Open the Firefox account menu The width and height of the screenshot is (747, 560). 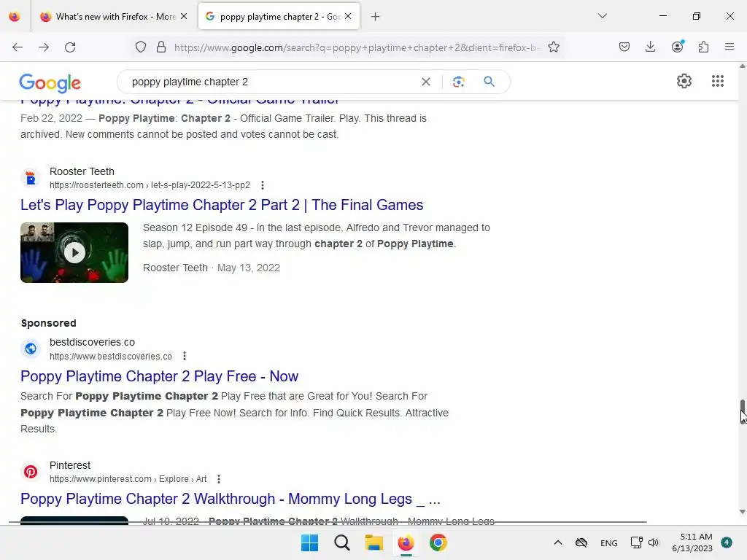(678, 47)
